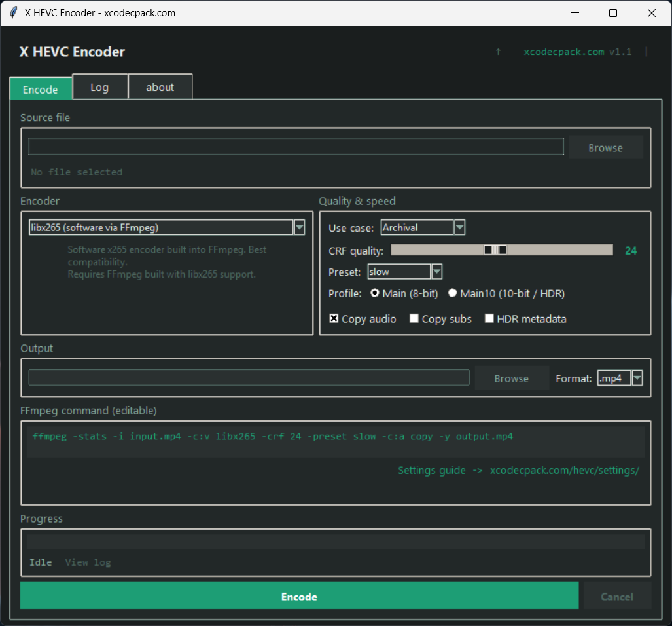Click the Preset dropdown arrow
The image size is (672, 626).
tap(436, 271)
